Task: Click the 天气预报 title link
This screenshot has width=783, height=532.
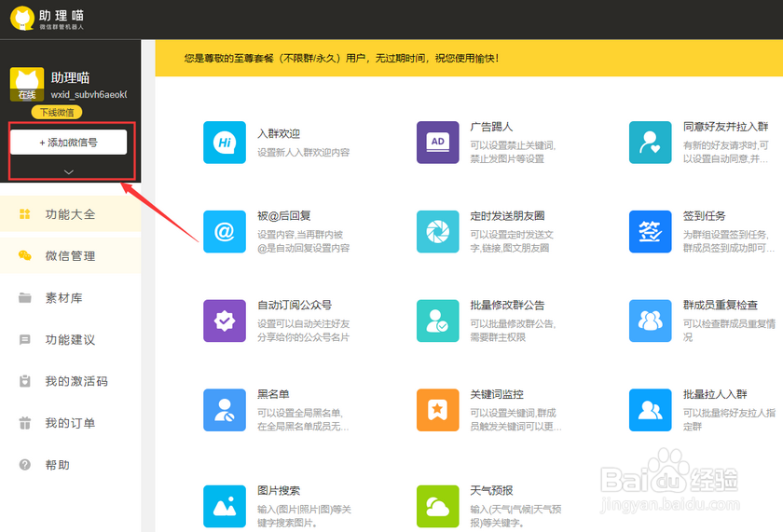Action: pos(491,491)
